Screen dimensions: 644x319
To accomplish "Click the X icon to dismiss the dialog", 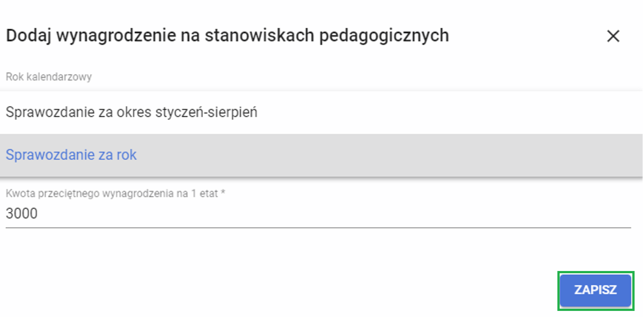I will (x=613, y=36).
